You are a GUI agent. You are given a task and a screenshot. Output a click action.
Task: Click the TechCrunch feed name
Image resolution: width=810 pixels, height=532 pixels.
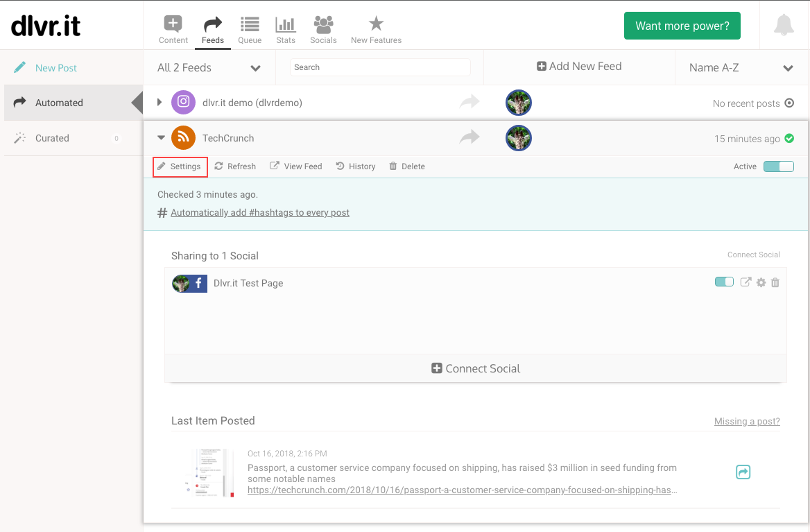[x=228, y=138]
